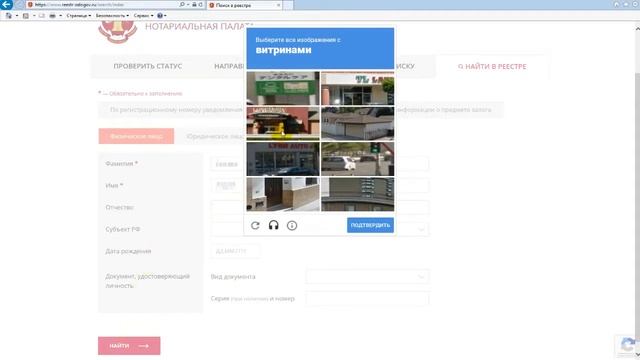
Task: Choose the Физическое лицо option
Action: pos(136,136)
